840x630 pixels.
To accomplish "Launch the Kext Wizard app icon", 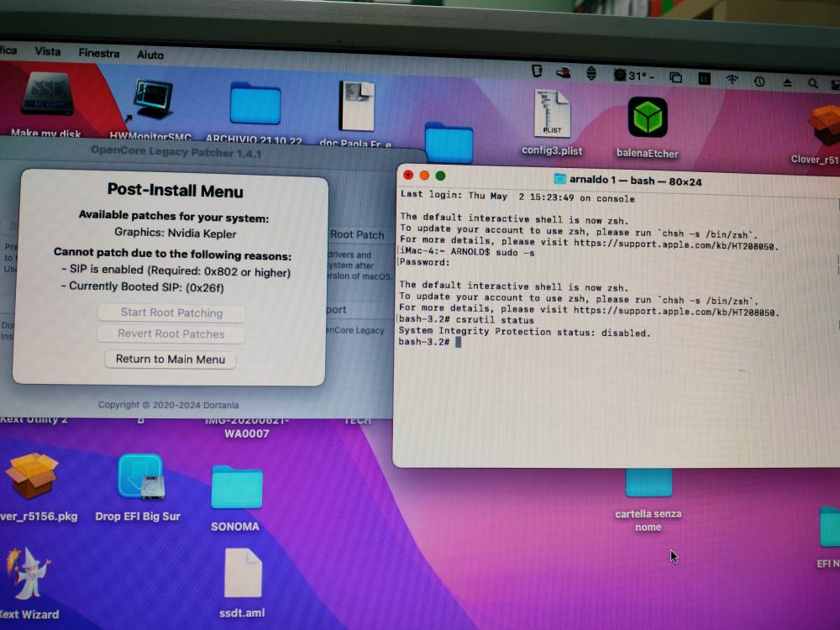I will [28, 573].
